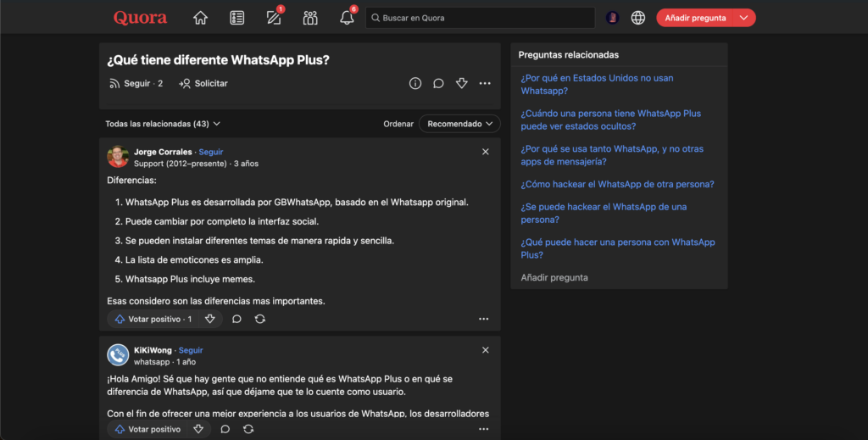The height and width of the screenshot is (440, 868).
Task: Open ¿Cómo hackear el WhatsApp de otra persona?
Action: click(x=617, y=184)
